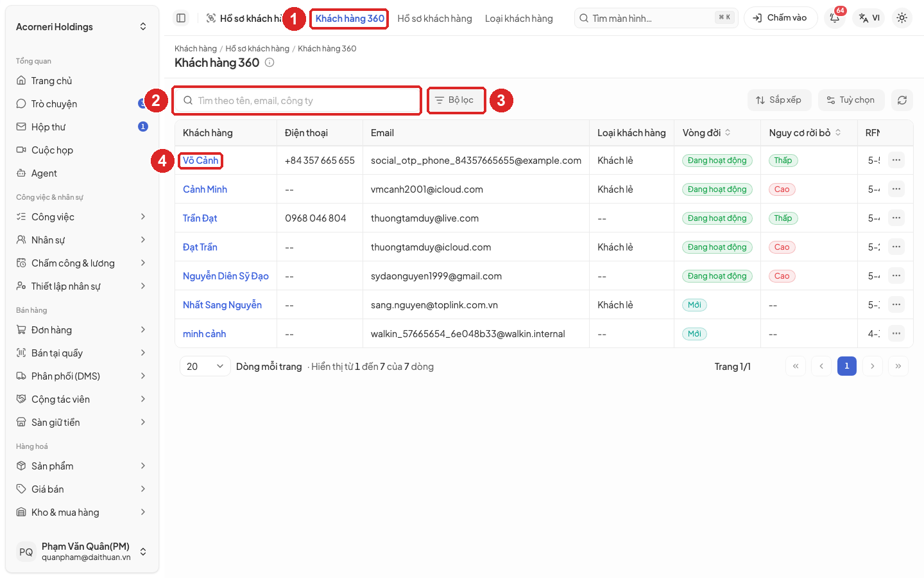Viewport: 924px width, 578px height.
Task: Click Chấm vào check-in button
Action: tap(780, 18)
